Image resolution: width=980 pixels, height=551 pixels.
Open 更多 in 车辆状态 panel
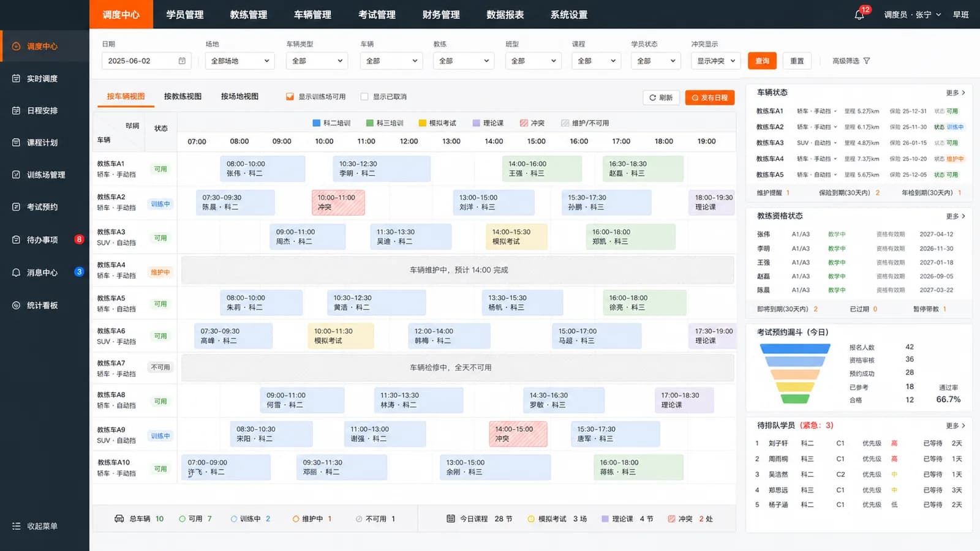click(x=956, y=93)
